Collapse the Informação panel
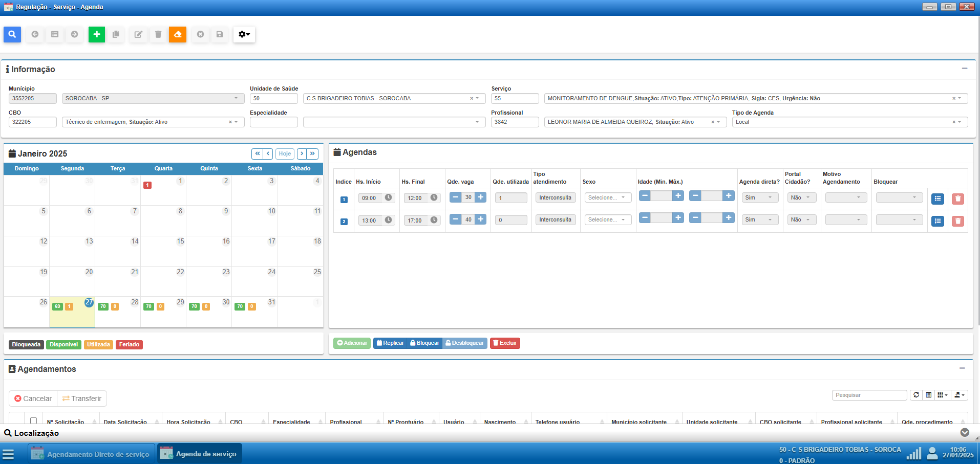The width and height of the screenshot is (980, 464). click(964, 69)
